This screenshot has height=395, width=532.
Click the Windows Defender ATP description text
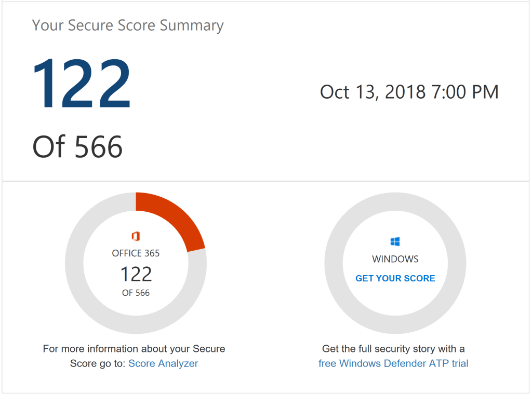[x=392, y=348]
